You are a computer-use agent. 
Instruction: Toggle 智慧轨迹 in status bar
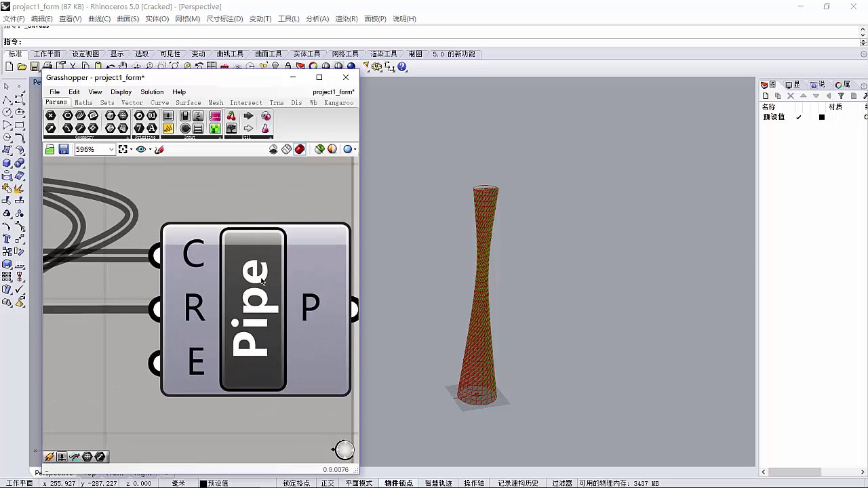pos(438,483)
